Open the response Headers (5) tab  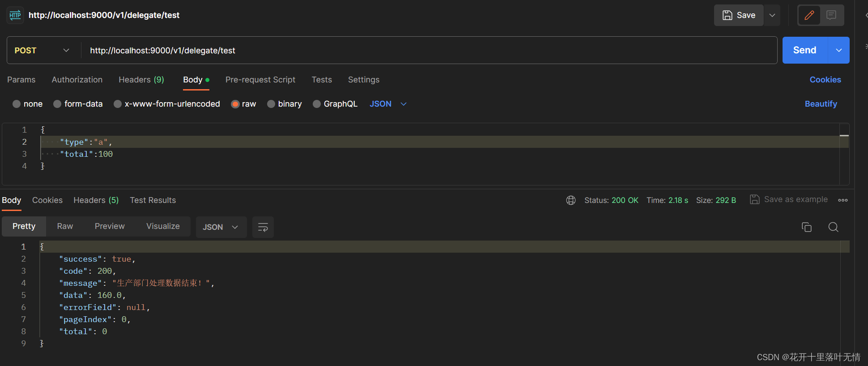coord(96,200)
